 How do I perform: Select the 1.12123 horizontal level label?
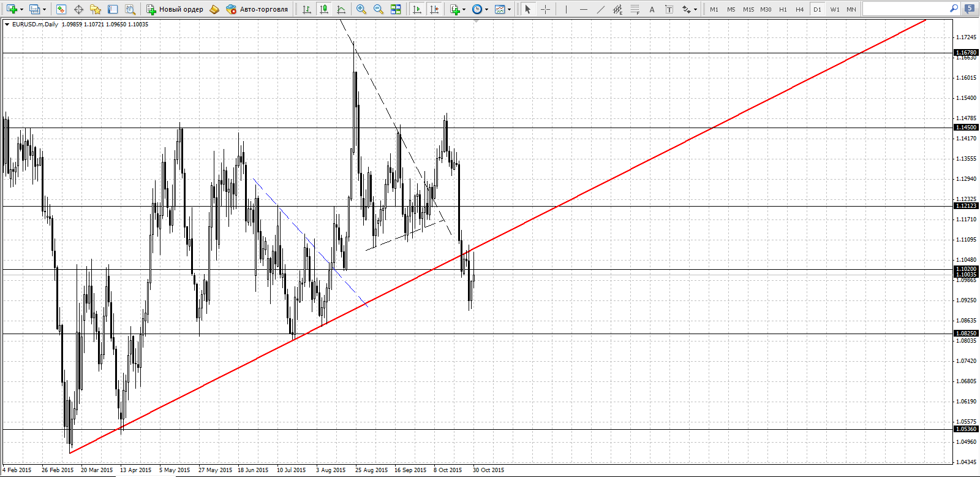tap(966, 206)
